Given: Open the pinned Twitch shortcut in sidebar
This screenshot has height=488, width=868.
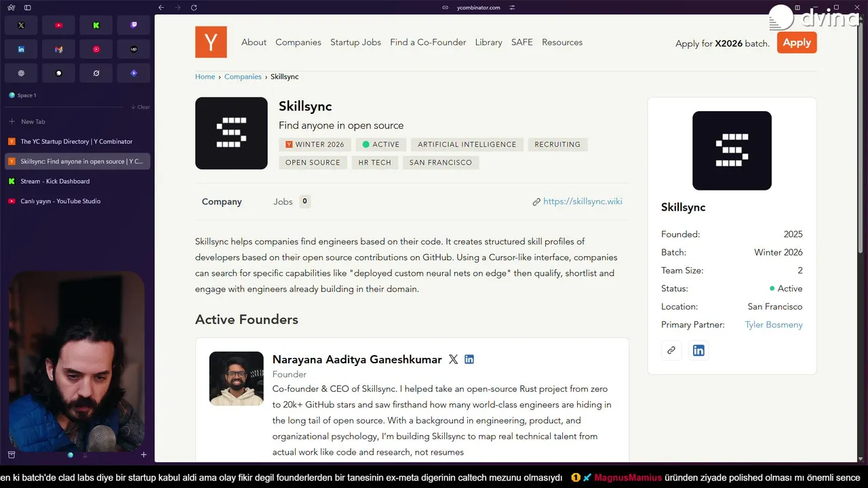Looking at the screenshot, I should (x=134, y=25).
